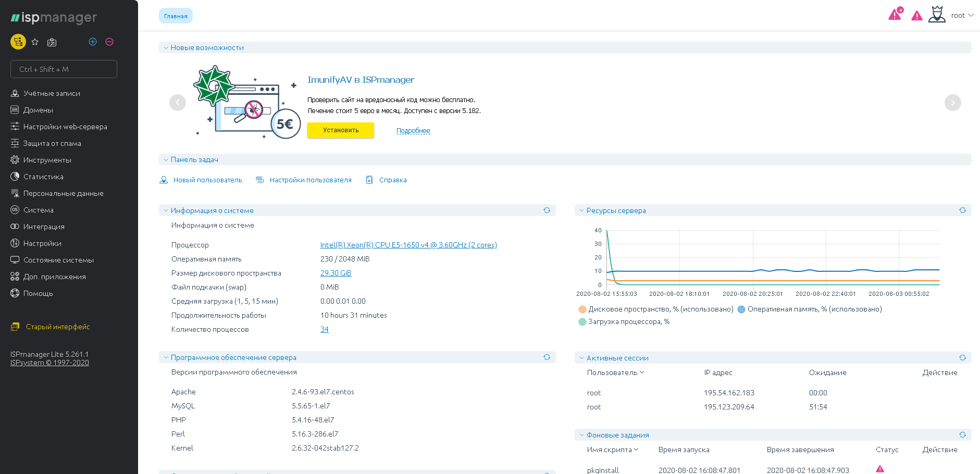Switch to Старый интерфейс

58,327
